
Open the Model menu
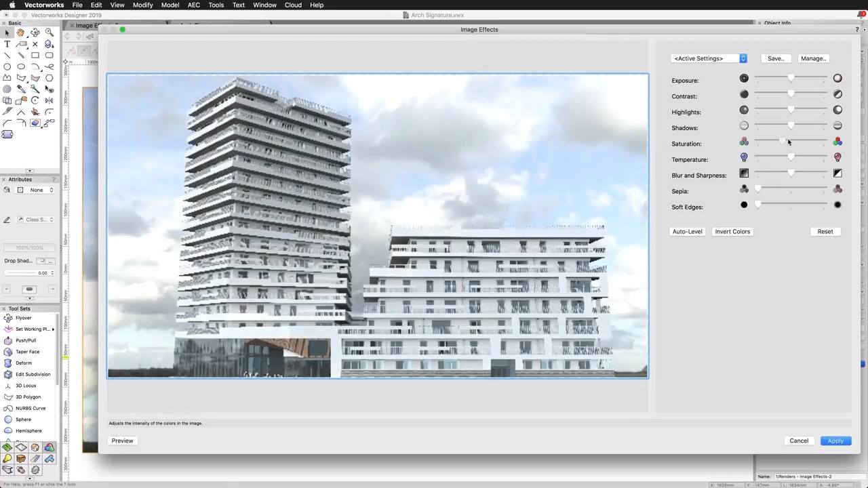pos(170,5)
